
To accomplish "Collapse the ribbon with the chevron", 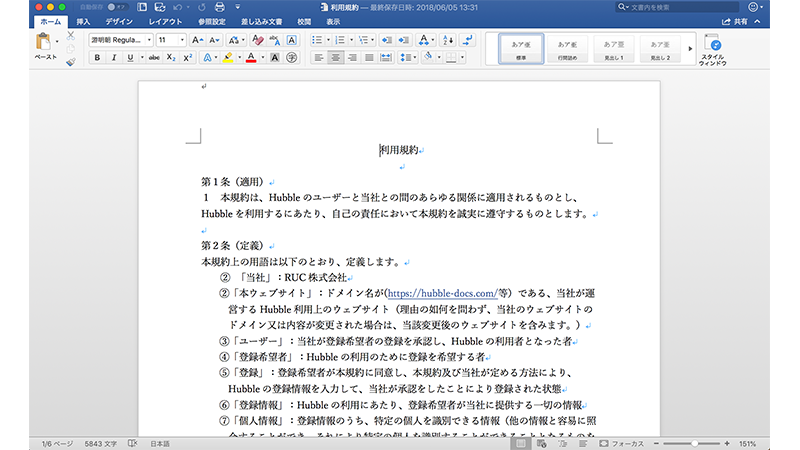I will (x=758, y=21).
